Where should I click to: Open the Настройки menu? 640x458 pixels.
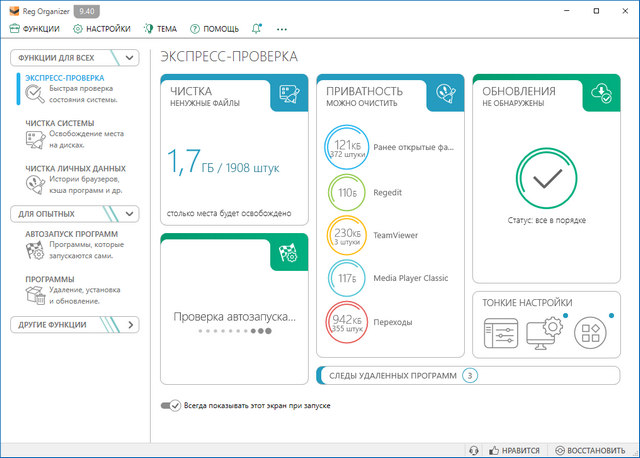pyautogui.click(x=102, y=29)
